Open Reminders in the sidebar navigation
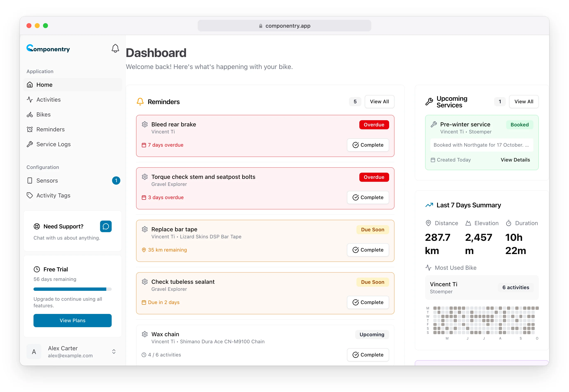 pyautogui.click(x=73, y=129)
